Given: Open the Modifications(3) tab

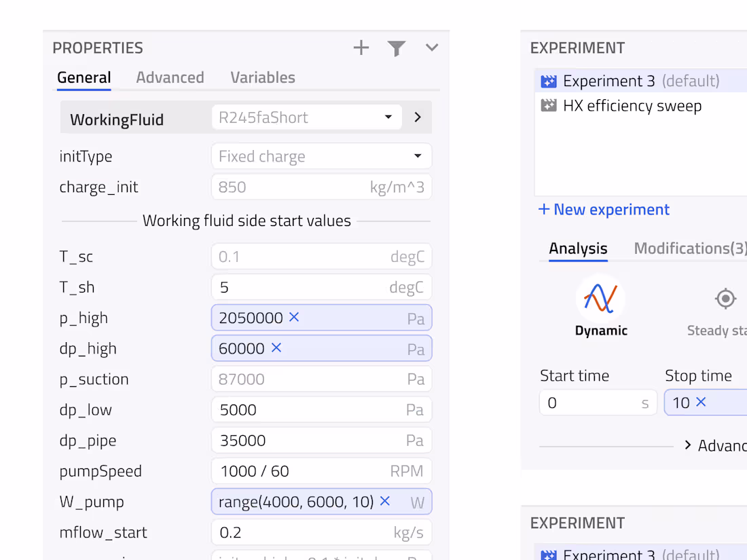Looking at the screenshot, I should (x=688, y=248).
